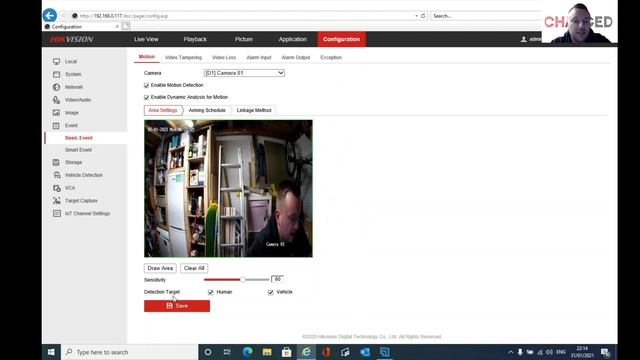Toggle Enable Motion Detection checkbox

(x=147, y=85)
